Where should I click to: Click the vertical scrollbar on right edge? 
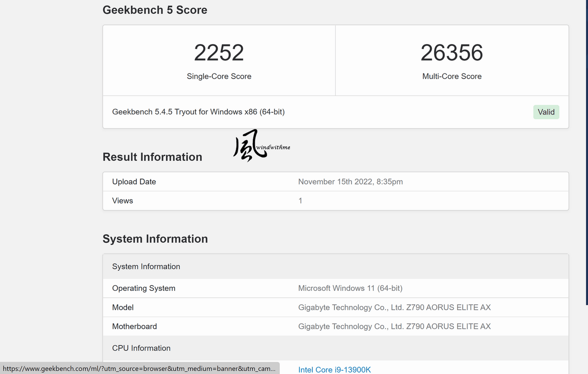pyautogui.click(x=587, y=152)
